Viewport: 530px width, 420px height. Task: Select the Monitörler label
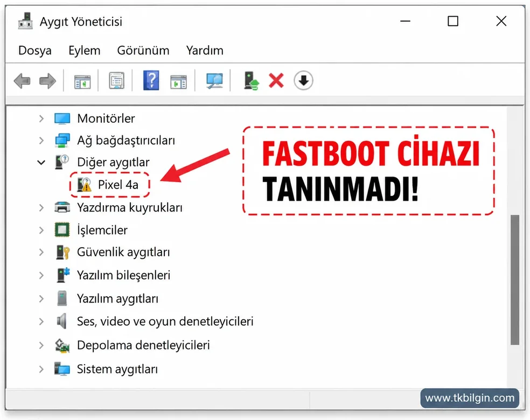[x=106, y=118]
